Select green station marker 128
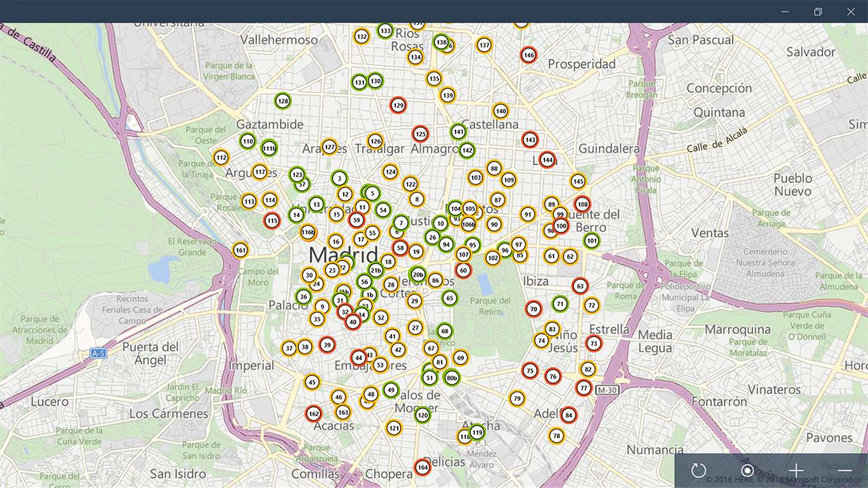This screenshot has height=488, width=868. [283, 101]
